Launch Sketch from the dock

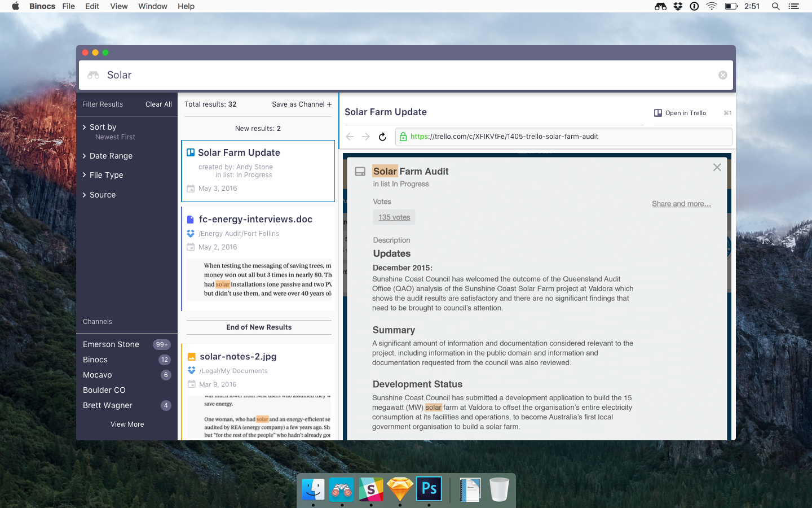tap(400, 489)
